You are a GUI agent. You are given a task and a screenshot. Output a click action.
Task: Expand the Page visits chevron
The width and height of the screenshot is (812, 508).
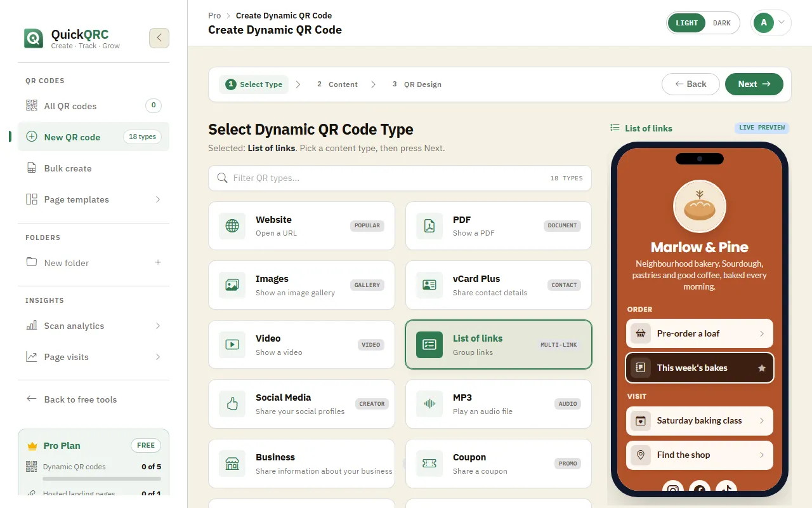pos(158,357)
